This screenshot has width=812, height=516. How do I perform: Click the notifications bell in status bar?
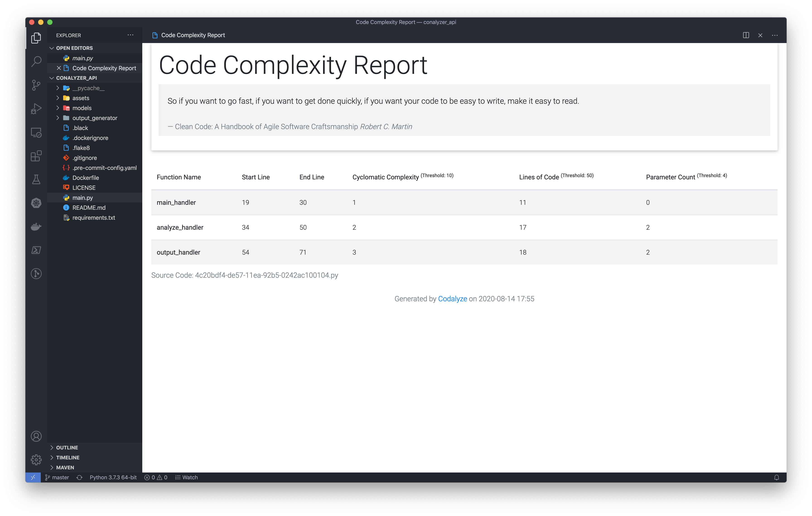click(x=776, y=477)
